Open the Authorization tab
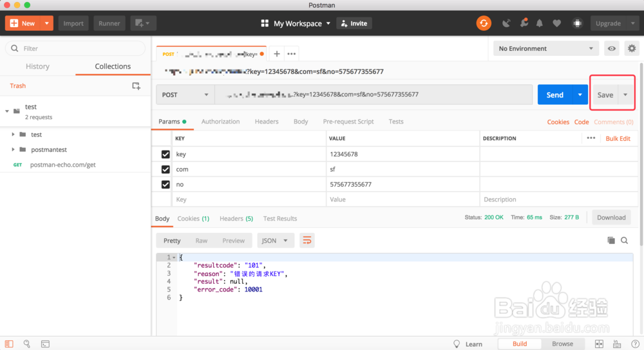 tap(220, 122)
